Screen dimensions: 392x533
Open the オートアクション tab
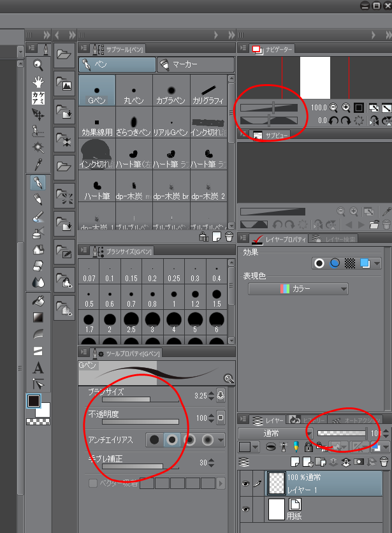(356, 421)
